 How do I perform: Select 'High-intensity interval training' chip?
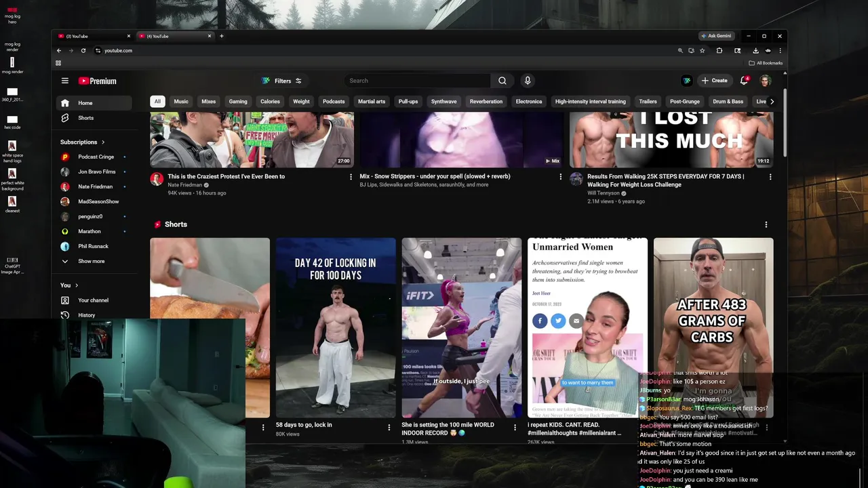pos(591,102)
